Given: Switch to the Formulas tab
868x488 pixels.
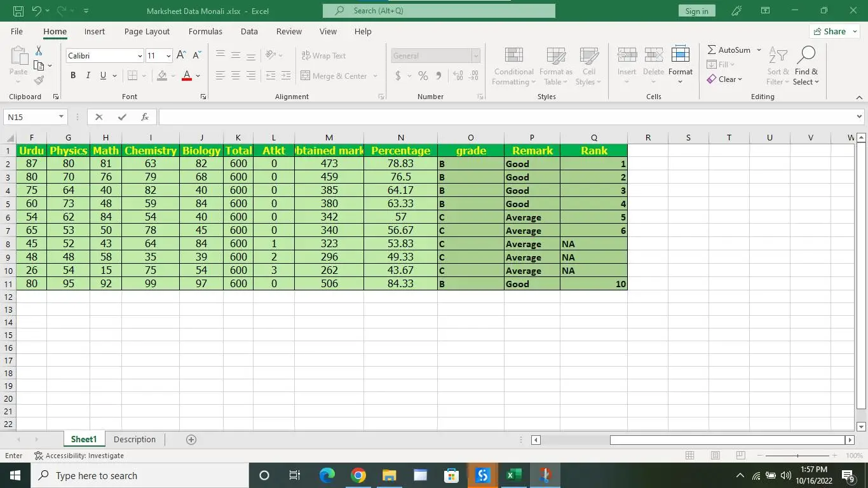Looking at the screenshot, I should 205,31.
